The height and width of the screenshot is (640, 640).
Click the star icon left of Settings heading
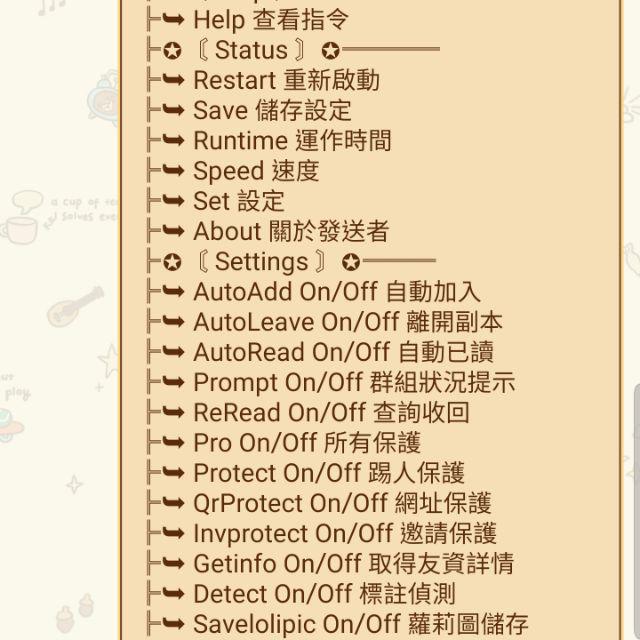coord(172,262)
